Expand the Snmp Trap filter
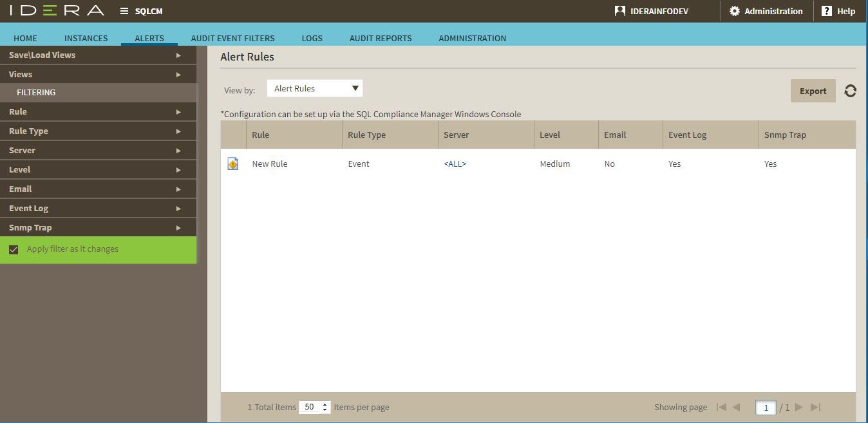 (x=98, y=227)
